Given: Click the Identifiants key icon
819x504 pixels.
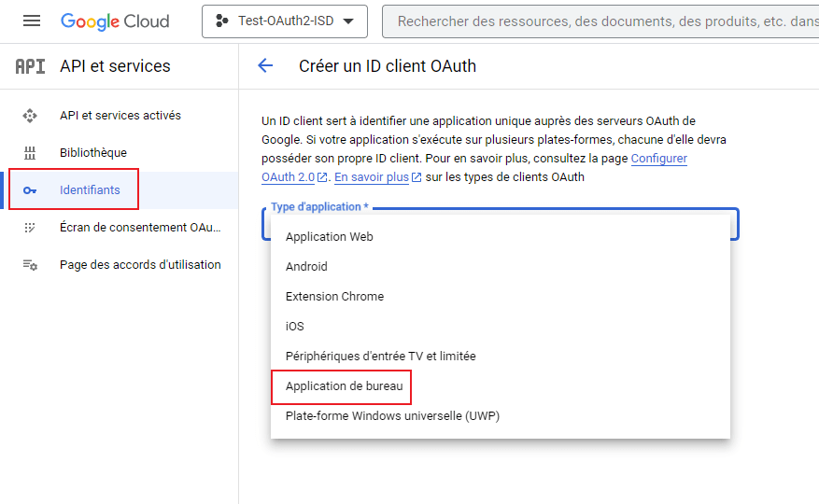Looking at the screenshot, I should [x=30, y=190].
